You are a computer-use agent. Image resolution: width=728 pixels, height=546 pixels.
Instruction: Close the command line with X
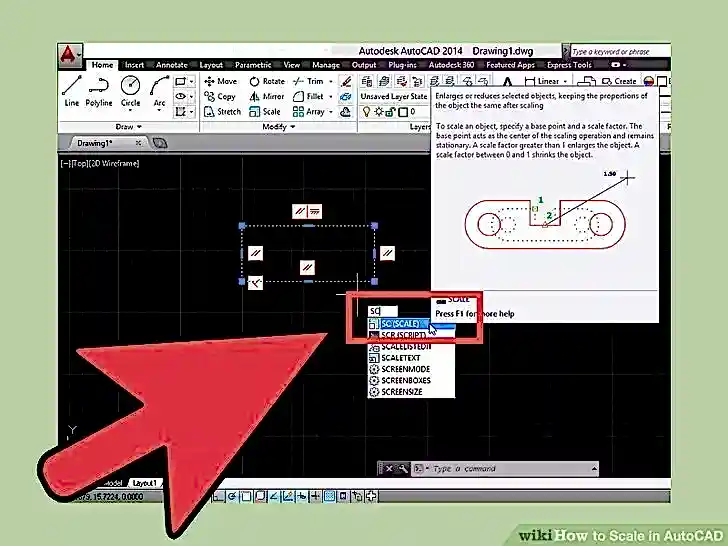coord(389,468)
